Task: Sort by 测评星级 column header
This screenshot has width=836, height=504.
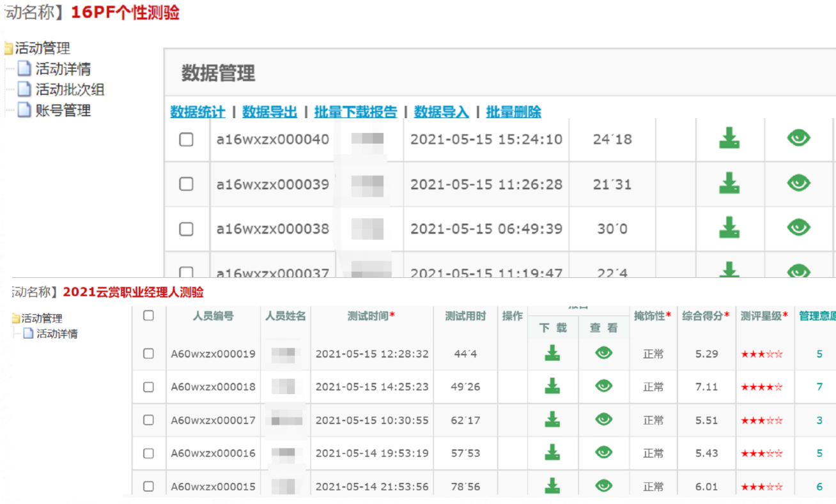Action: point(764,316)
